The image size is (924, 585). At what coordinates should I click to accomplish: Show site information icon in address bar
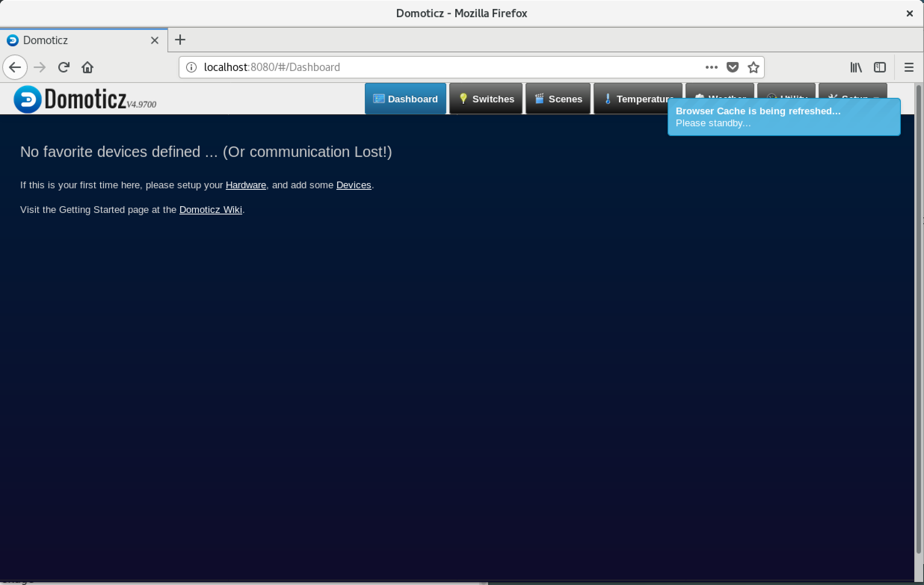191,68
